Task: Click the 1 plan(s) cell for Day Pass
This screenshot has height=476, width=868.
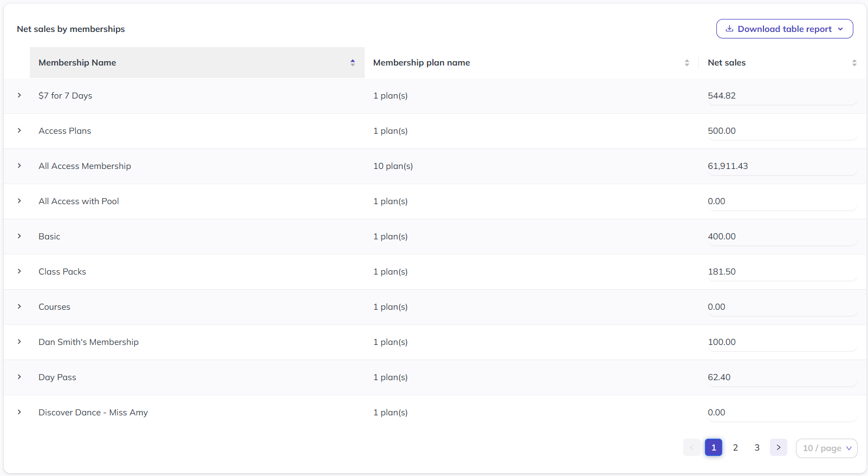Action: (391, 377)
